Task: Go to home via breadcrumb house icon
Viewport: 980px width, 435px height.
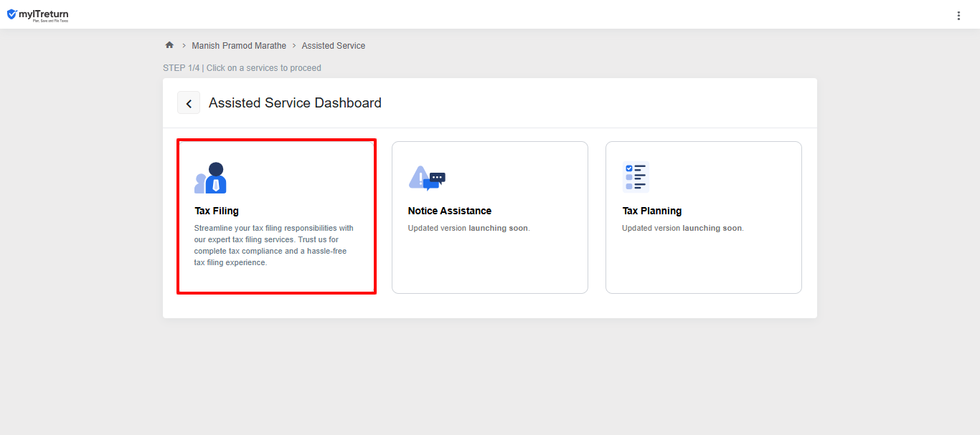Action: click(x=169, y=45)
